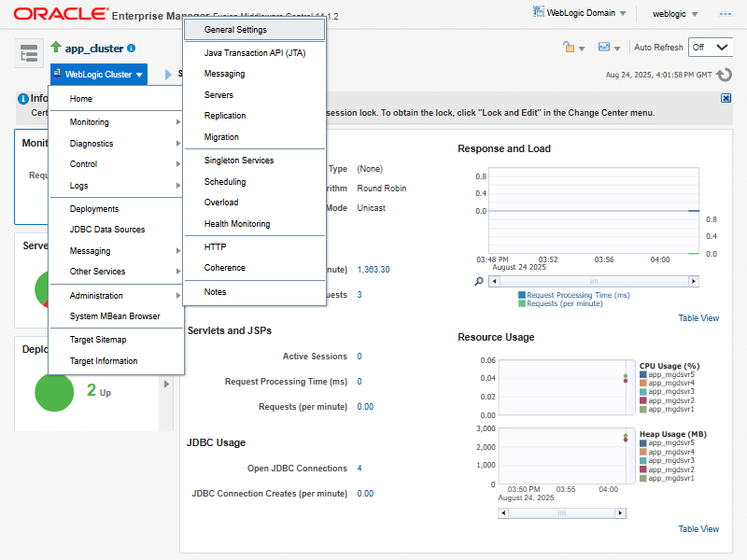Choose Migration in the submenu
Image resolution: width=747 pixels, height=560 pixels.
coord(254,136)
